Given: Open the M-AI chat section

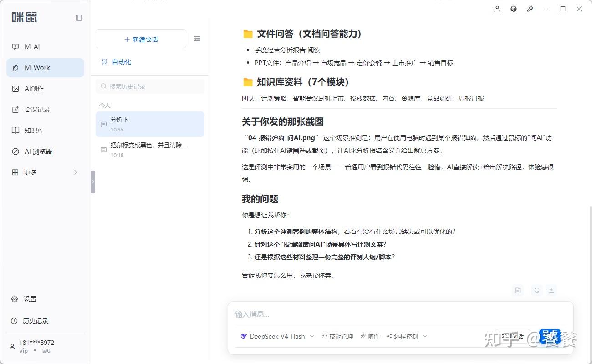Looking at the screenshot, I should click(45, 47).
